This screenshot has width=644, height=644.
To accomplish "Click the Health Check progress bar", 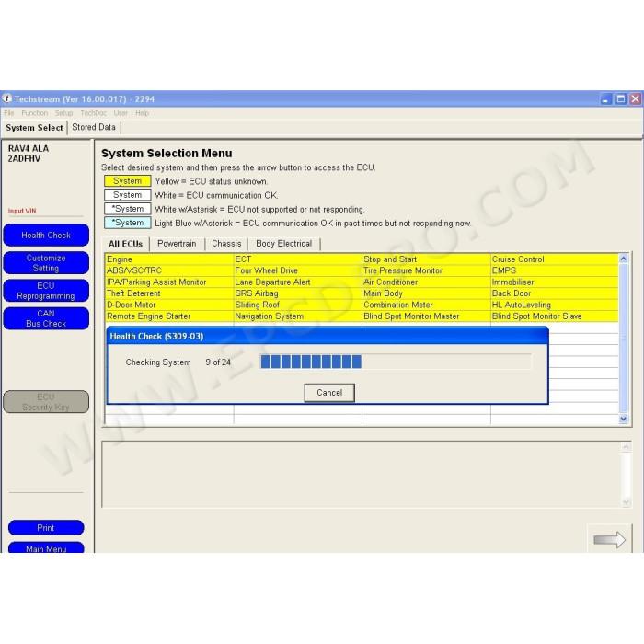I will 395,362.
